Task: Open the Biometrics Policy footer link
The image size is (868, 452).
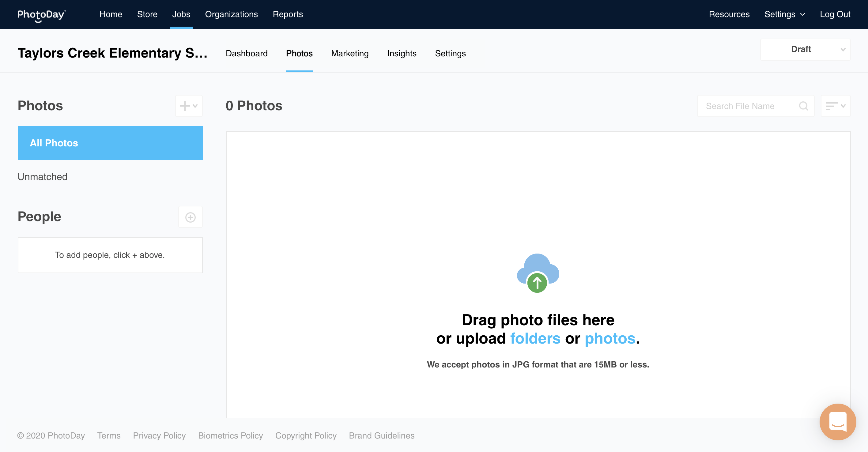Action: pyautogui.click(x=230, y=435)
